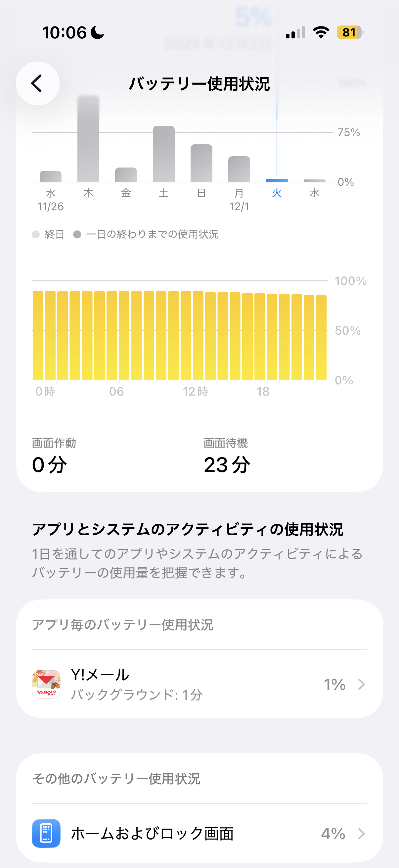Tap the Wi-Fi status icon

321,32
